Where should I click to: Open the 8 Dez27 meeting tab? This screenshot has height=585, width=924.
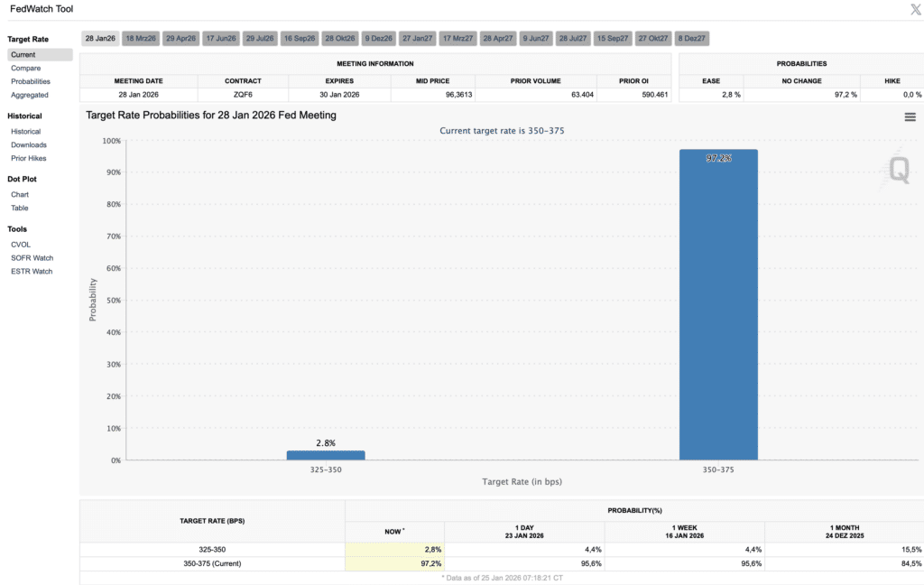(x=692, y=38)
